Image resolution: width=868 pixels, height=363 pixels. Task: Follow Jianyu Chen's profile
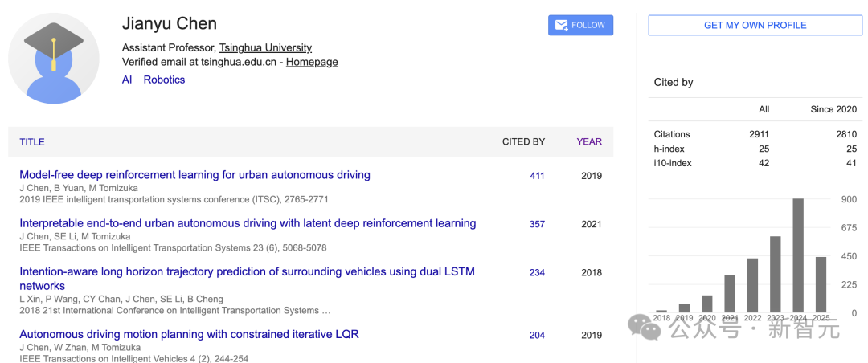pos(580,25)
